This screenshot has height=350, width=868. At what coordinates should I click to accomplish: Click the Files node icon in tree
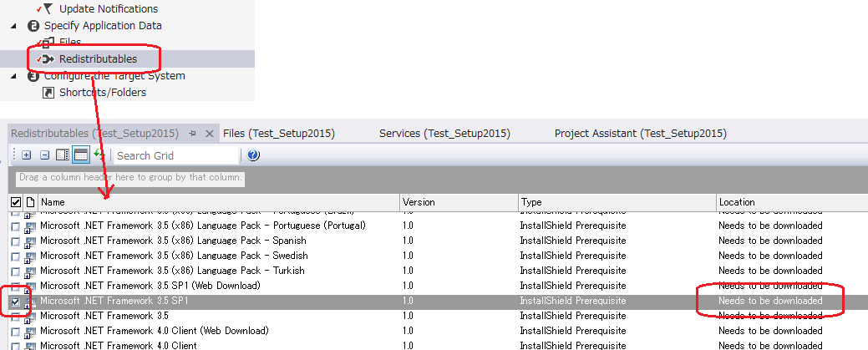(x=48, y=42)
